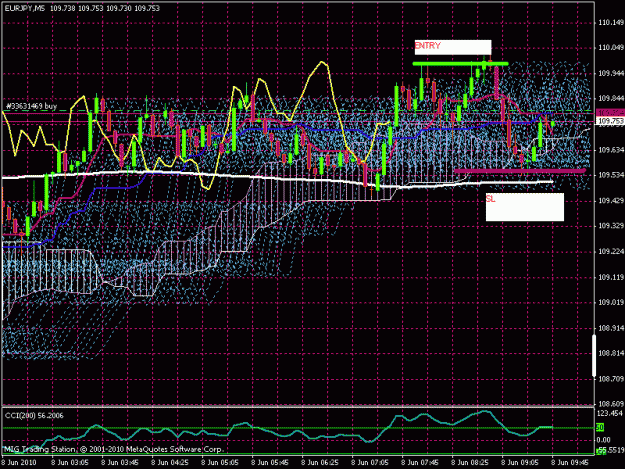Click the 8 Jun 09:05 time label
The height and width of the screenshot is (469, 625).
520,463
